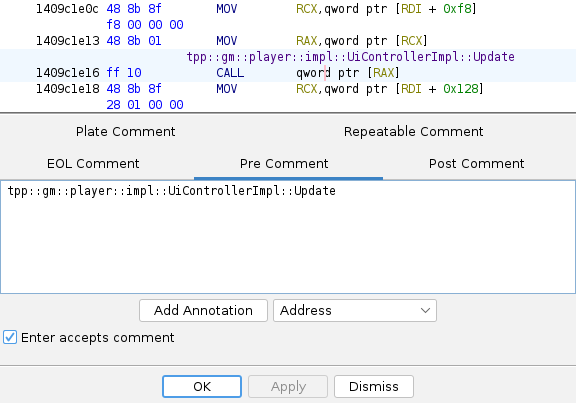The height and width of the screenshot is (403, 576).
Task: Click the disabled Apply button
Action: click(288, 386)
